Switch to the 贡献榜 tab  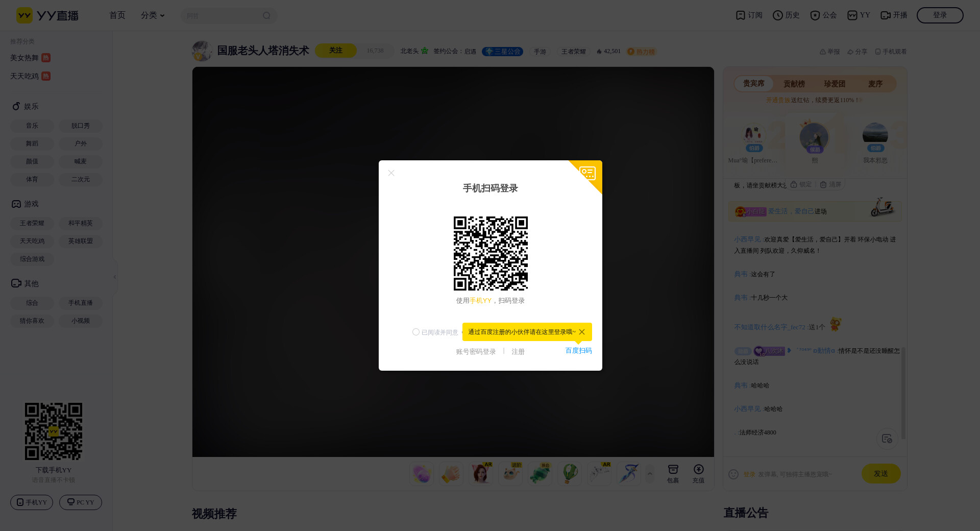pyautogui.click(x=794, y=84)
